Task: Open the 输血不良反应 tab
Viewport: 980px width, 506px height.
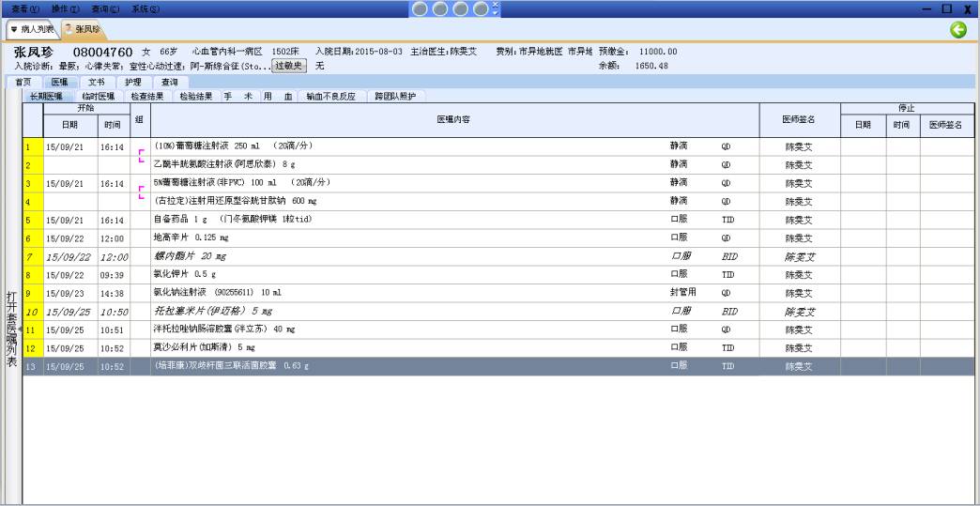Action: (x=332, y=96)
